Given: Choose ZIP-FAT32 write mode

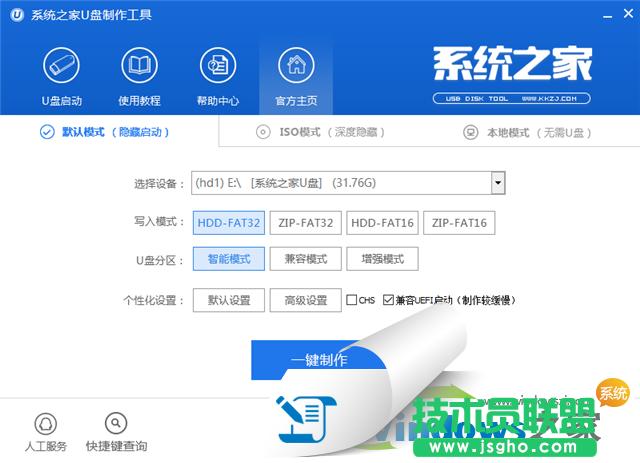Looking at the screenshot, I should click(x=306, y=222).
